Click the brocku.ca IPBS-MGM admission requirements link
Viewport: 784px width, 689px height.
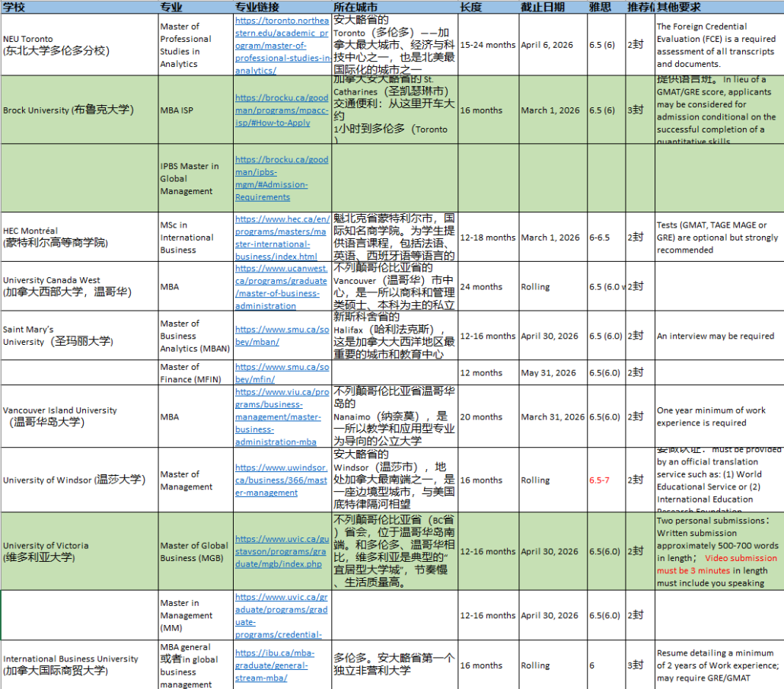(282, 178)
